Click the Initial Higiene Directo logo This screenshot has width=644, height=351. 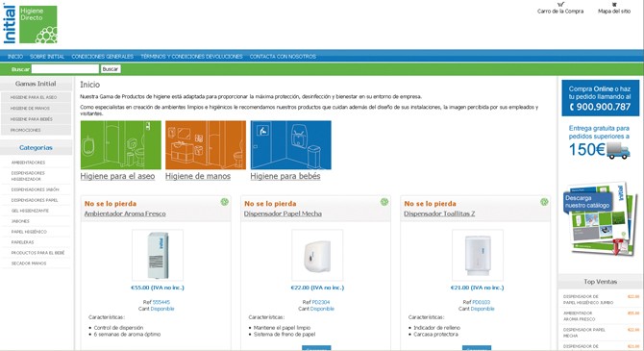pos(30,24)
